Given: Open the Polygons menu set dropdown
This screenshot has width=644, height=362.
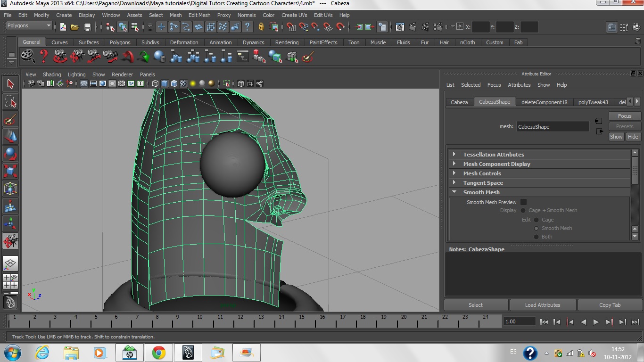Looking at the screenshot, I should pyautogui.click(x=28, y=26).
